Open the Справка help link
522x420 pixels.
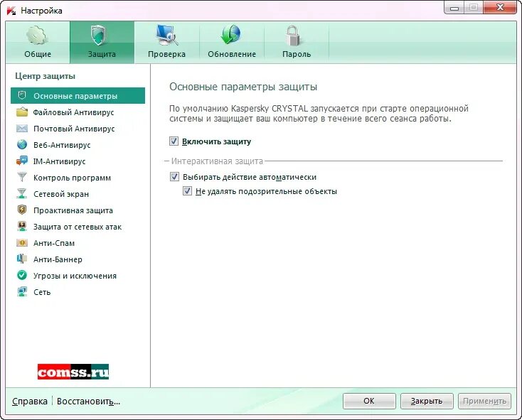(30, 402)
